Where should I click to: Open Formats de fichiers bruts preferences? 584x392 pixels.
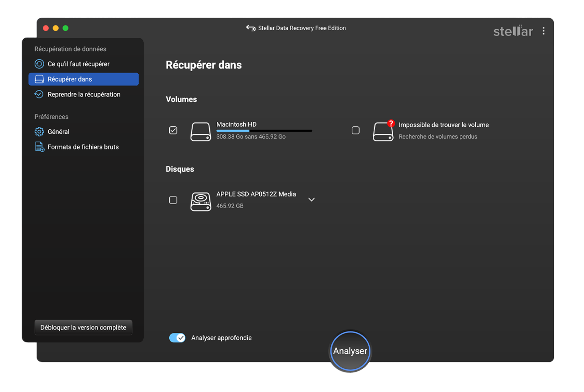pyautogui.click(x=83, y=147)
